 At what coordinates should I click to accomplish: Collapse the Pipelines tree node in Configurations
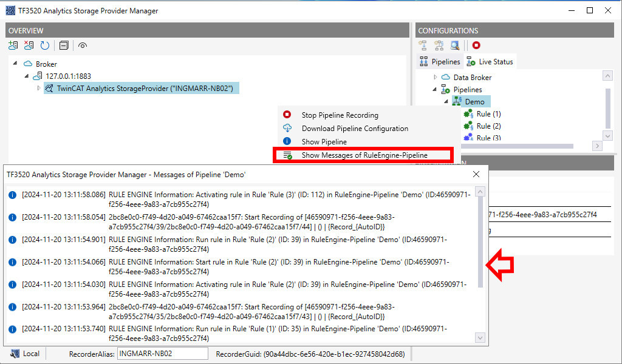click(434, 90)
